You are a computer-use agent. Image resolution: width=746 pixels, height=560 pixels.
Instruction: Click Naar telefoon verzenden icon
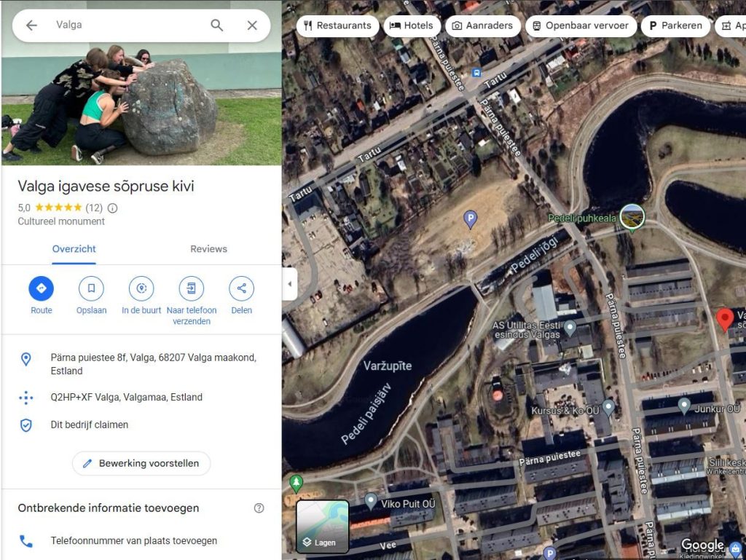pyautogui.click(x=192, y=289)
